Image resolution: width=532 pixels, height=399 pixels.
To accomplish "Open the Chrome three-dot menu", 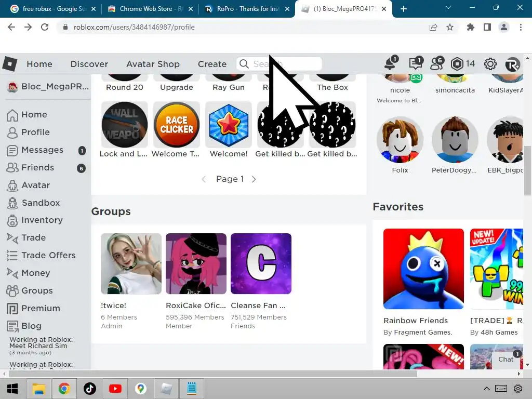I will 521,27.
